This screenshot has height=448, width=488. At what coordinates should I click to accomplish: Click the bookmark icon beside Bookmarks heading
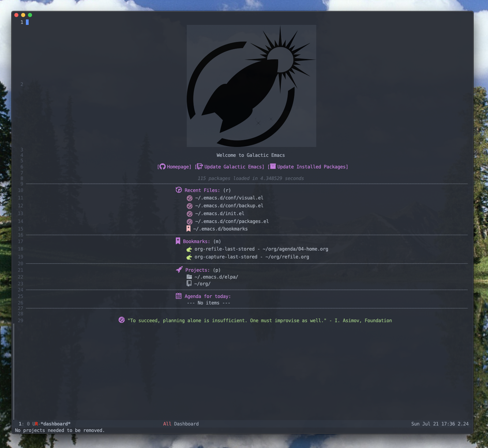tap(178, 241)
